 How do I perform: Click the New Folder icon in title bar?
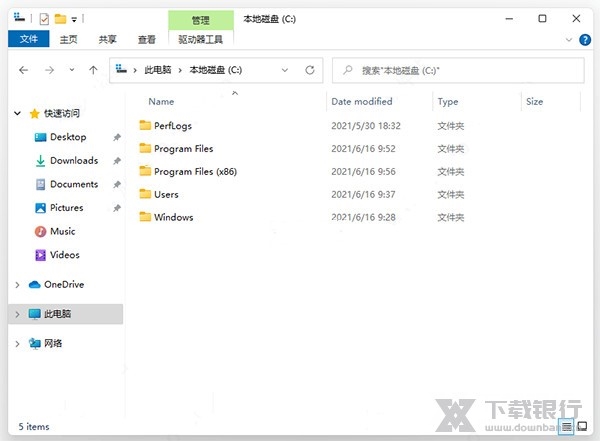tap(60, 19)
